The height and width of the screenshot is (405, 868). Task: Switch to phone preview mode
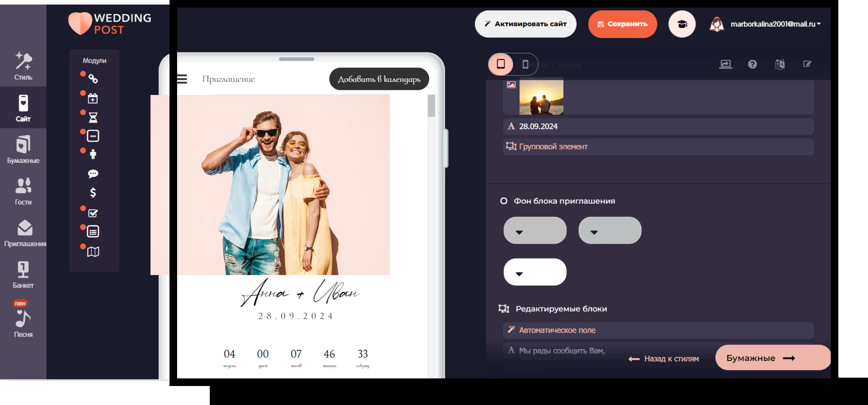(525, 65)
